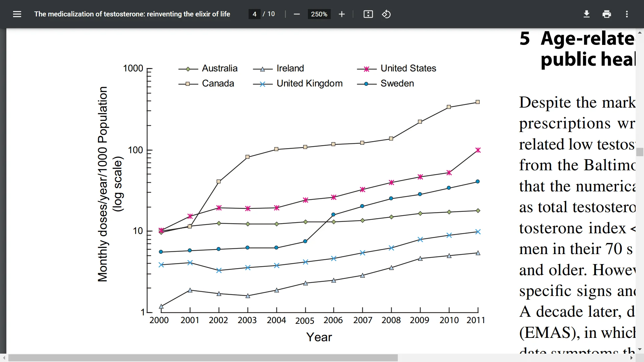Click the fit to page icon
Viewport: 644px width, 362px height.
coord(368,14)
